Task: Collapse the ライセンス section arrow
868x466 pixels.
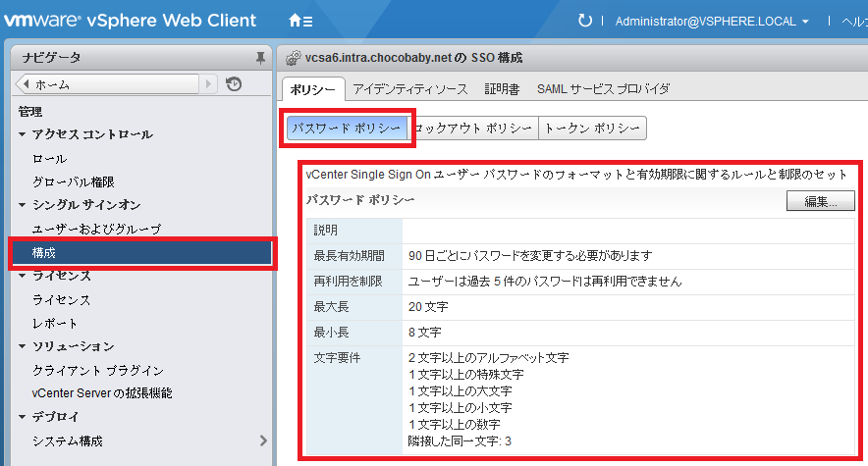Action: 23,276
